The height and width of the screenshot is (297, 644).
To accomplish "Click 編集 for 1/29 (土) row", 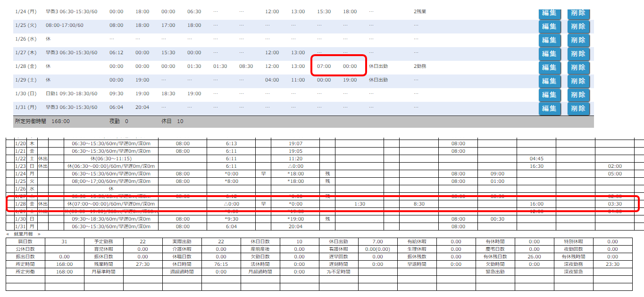I will (550, 81).
